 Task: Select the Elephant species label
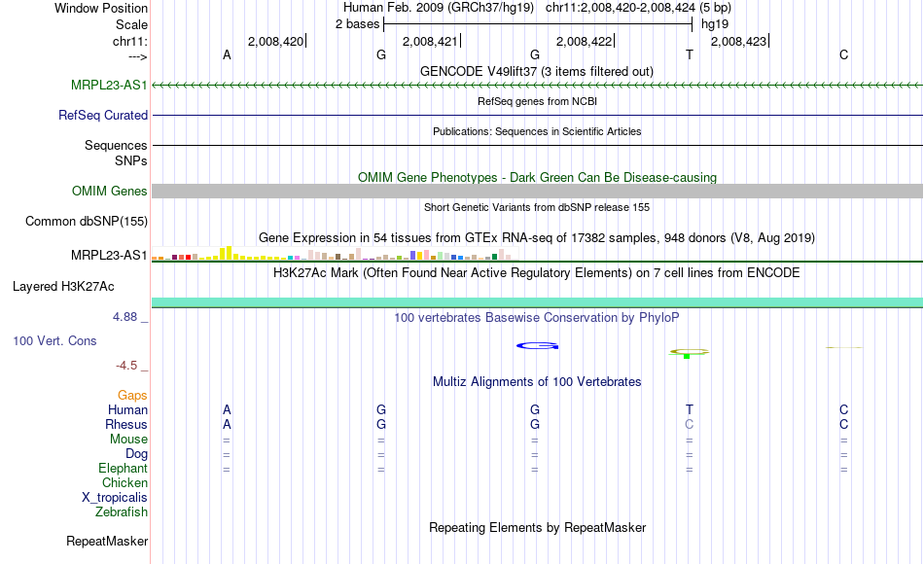click(124, 468)
